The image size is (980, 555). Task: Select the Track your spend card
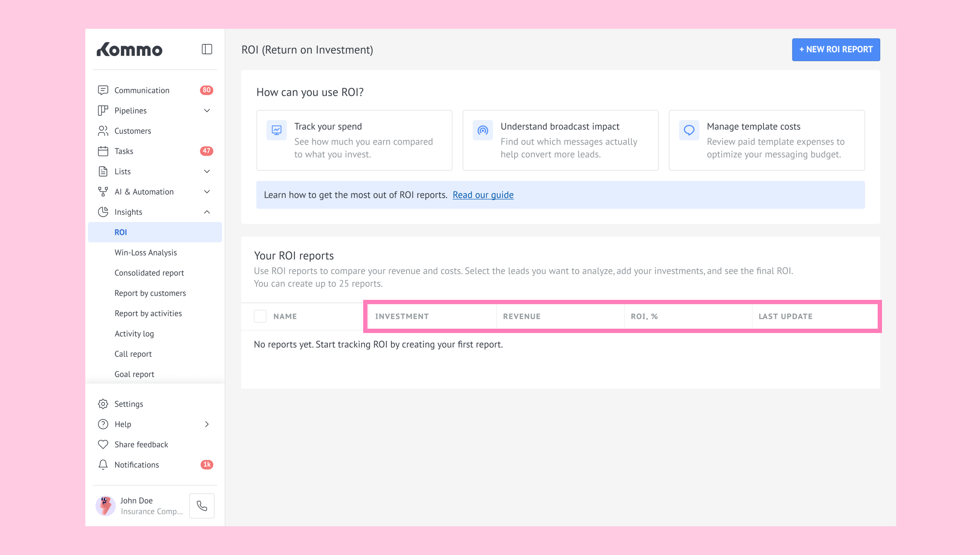pyautogui.click(x=354, y=140)
